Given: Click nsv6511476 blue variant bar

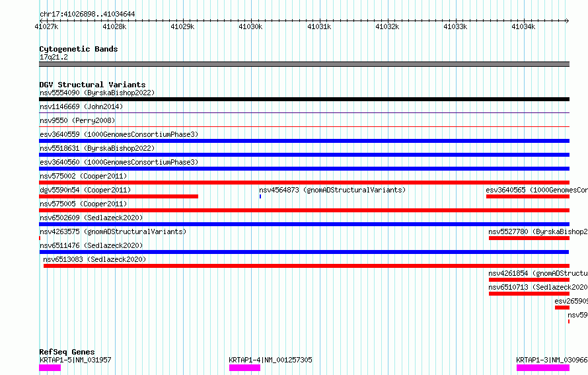Looking at the screenshot, I should point(304,252).
